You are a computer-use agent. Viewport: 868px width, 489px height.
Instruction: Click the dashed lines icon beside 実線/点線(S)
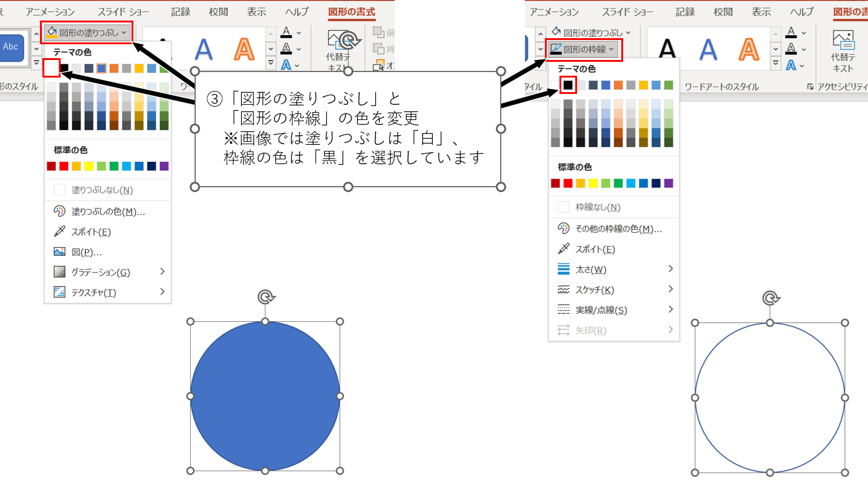[564, 310]
